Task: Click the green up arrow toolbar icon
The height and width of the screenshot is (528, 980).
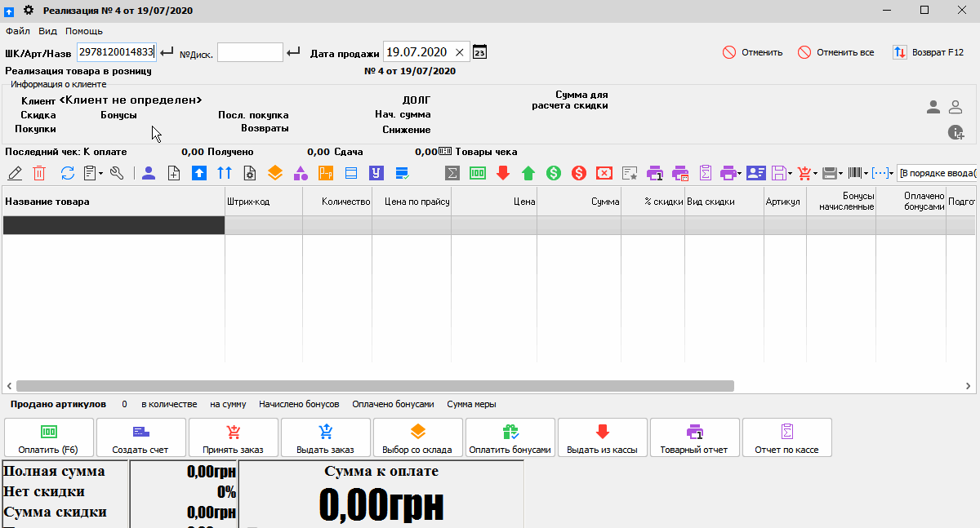Action: point(528,173)
